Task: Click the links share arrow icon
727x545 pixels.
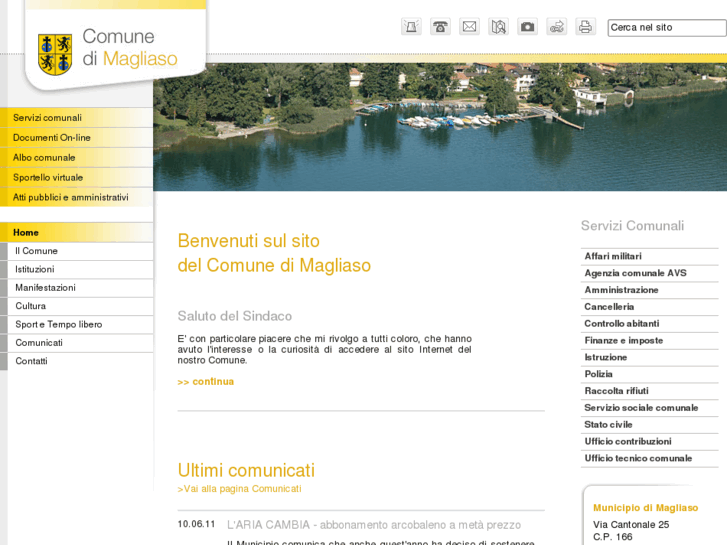Action: [556, 26]
